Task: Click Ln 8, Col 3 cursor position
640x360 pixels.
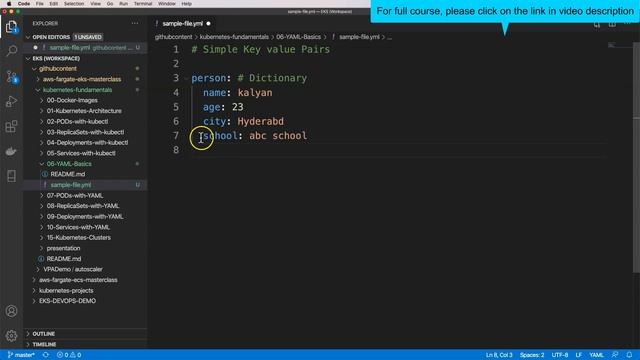Action: (x=499, y=355)
